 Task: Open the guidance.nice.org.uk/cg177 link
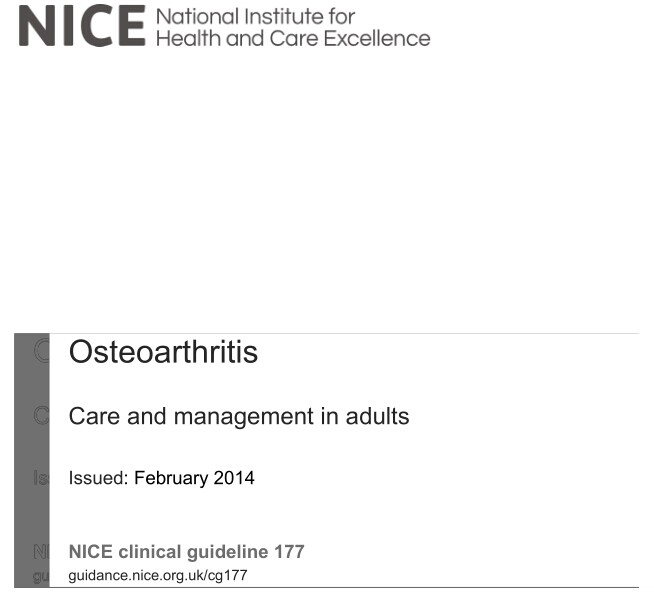157,575
